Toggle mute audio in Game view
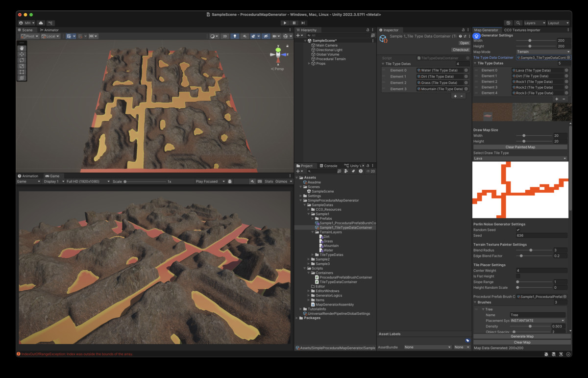This screenshot has height=378, width=588. click(x=253, y=181)
